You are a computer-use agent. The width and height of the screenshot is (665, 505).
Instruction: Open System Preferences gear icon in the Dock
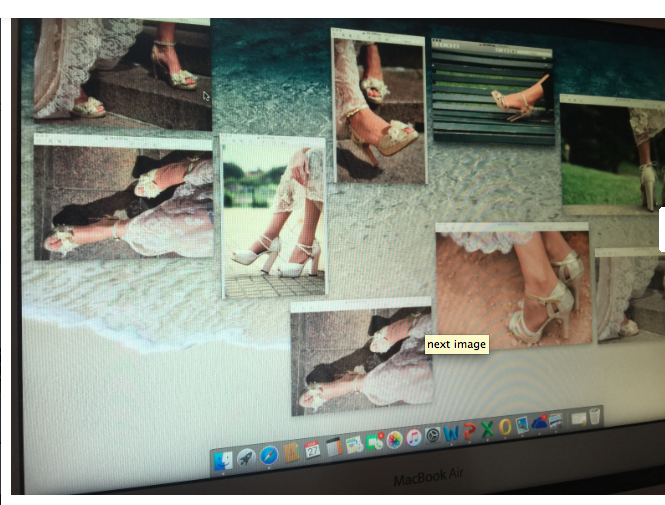[x=433, y=435]
